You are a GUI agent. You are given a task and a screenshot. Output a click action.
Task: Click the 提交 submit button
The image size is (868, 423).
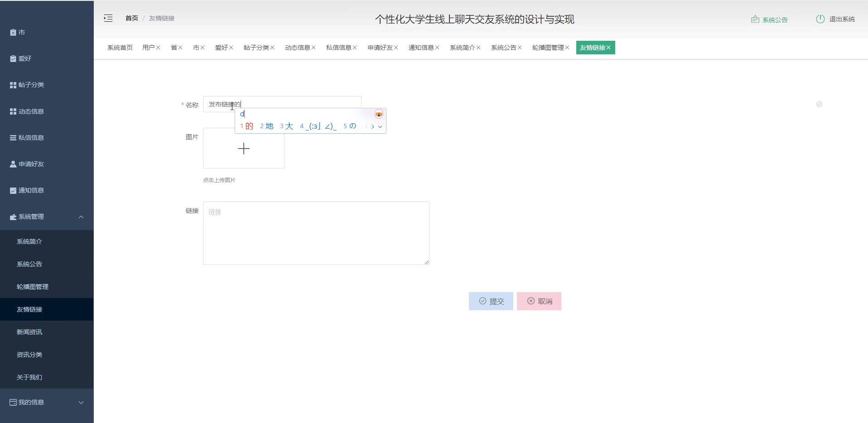pos(491,301)
